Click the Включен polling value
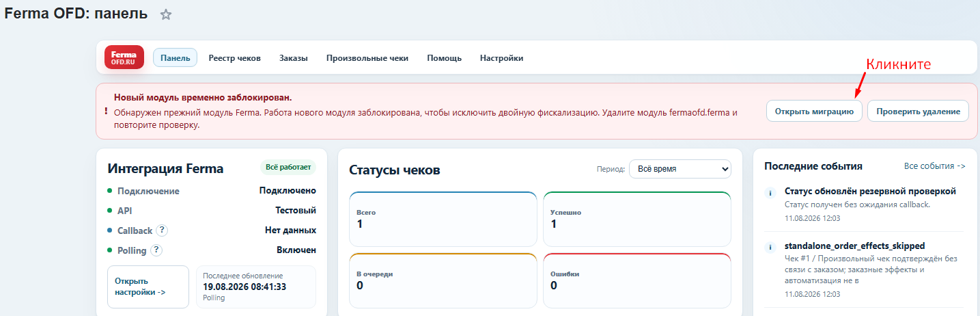The width and height of the screenshot is (980, 316). (296, 250)
